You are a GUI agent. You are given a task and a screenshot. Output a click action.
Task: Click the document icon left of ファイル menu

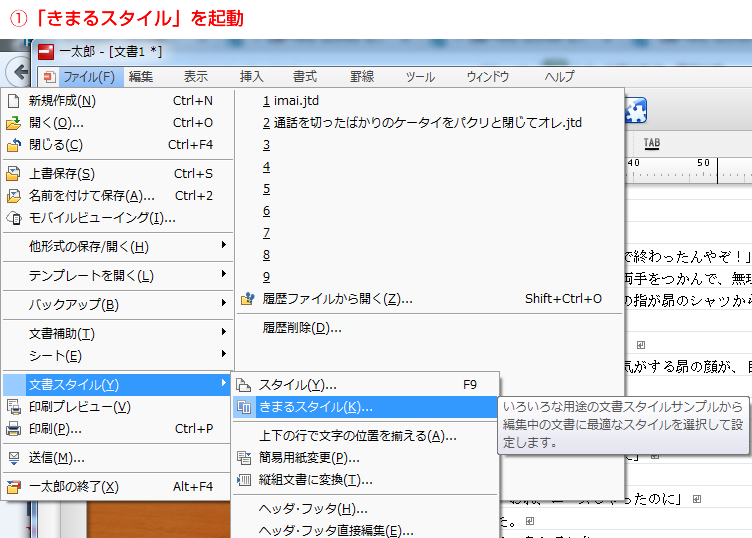[49, 77]
